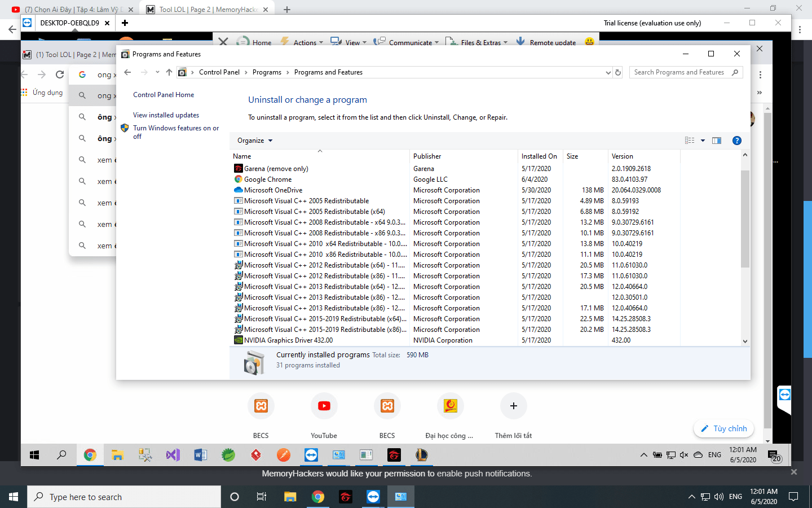
Task: Open the Organize dropdown menu
Action: 255,141
